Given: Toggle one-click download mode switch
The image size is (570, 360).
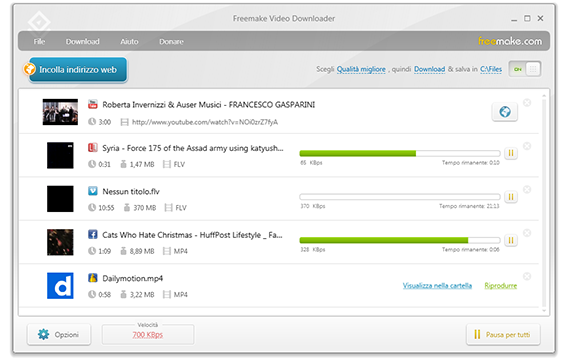Looking at the screenshot, I should 525,69.
